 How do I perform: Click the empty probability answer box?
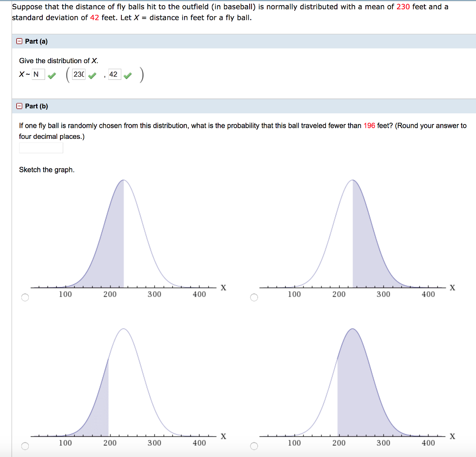pyautogui.click(x=41, y=147)
